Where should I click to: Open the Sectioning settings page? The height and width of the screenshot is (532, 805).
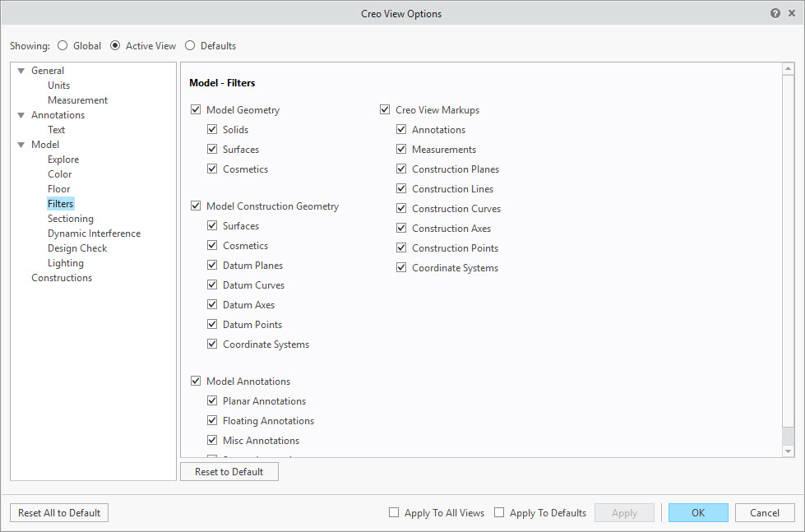click(70, 218)
